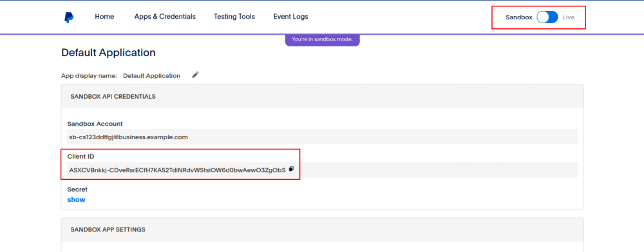Click the Default Application display name value
This screenshot has height=252, width=644.
(151, 75)
